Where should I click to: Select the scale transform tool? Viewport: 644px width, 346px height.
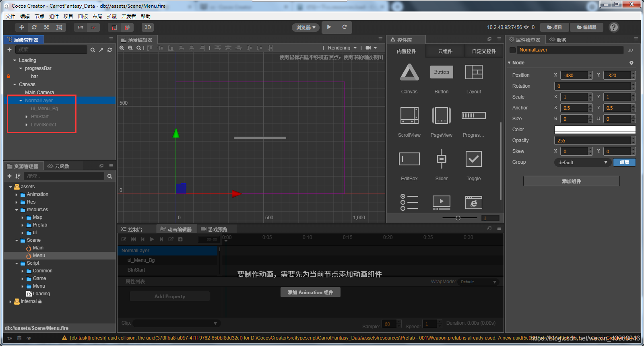point(47,27)
